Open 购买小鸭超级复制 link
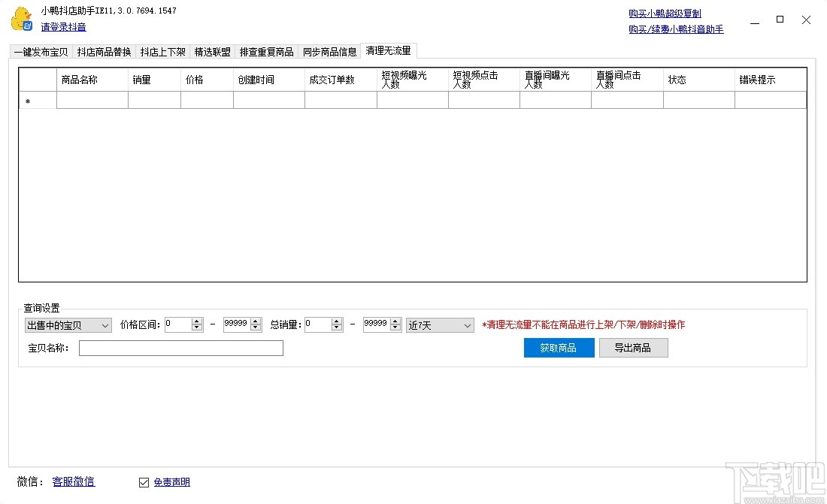The width and height of the screenshot is (827, 504). click(x=665, y=14)
